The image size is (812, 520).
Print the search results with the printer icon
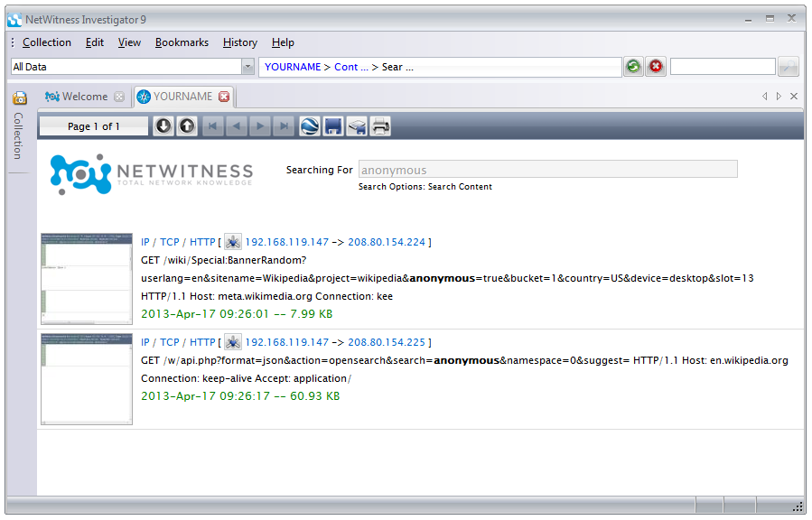click(380, 126)
